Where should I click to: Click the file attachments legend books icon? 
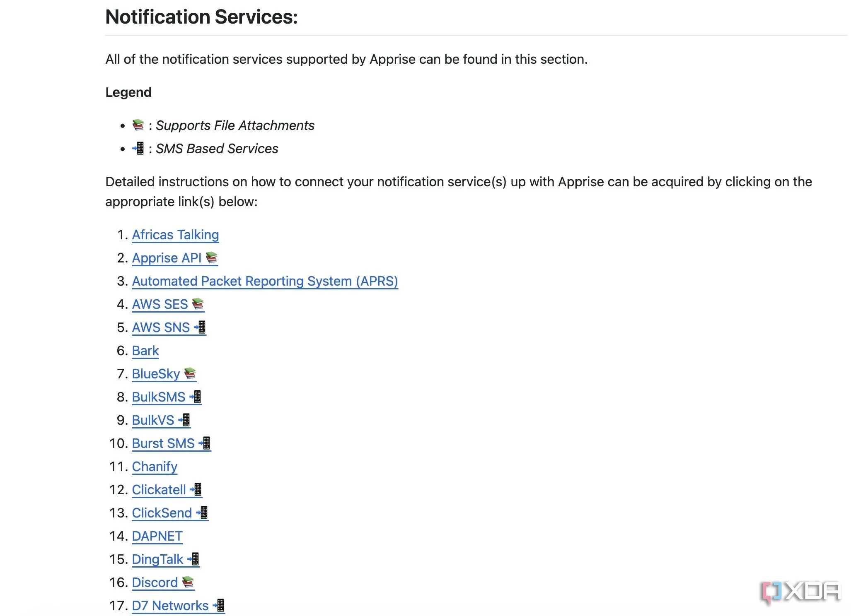click(138, 125)
